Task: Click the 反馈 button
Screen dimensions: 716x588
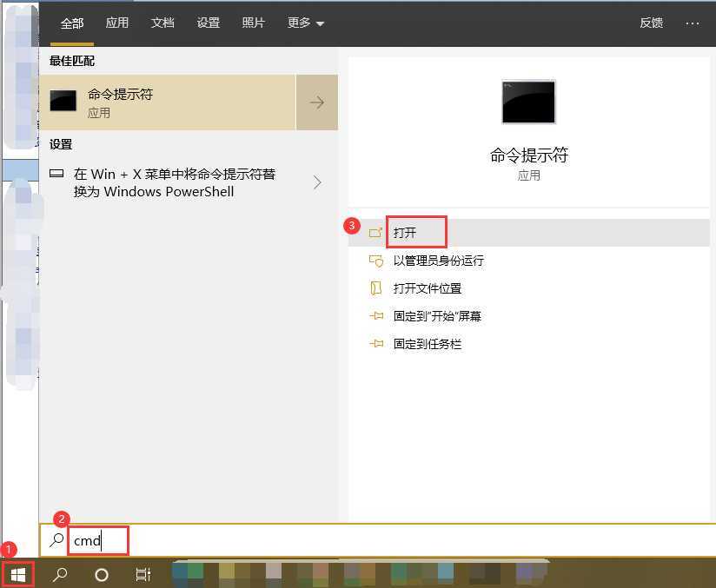Action: [x=651, y=23]
